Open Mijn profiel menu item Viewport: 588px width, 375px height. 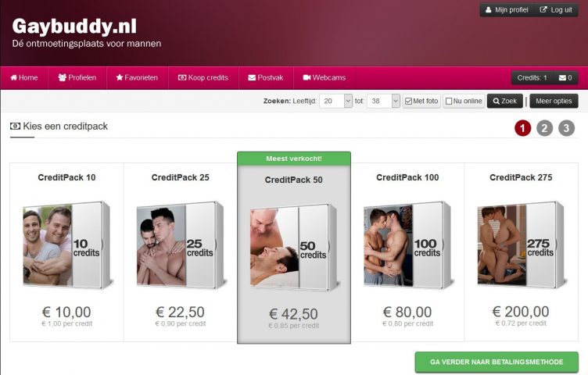pos(507,9)
